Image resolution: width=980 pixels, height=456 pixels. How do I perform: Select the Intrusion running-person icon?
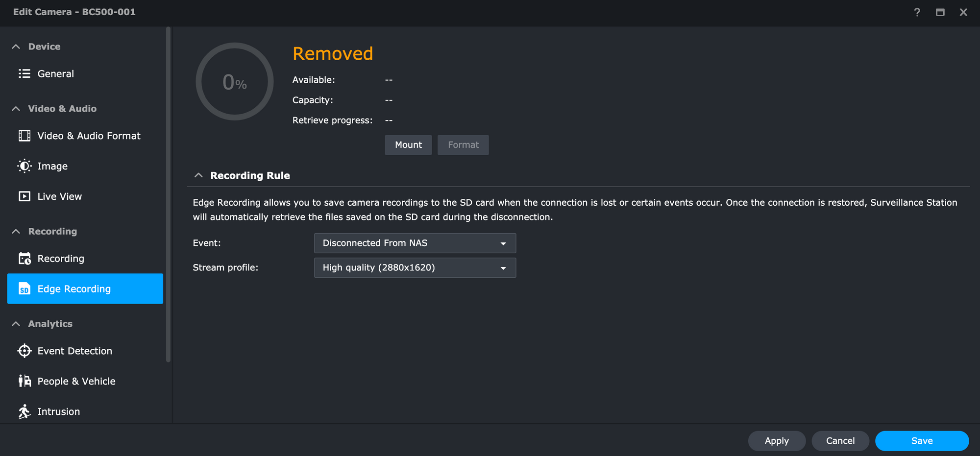(x=24, y=411)
